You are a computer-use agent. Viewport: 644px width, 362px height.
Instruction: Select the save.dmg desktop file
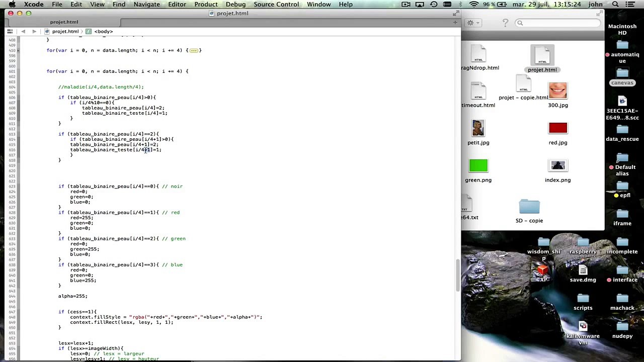tap(583, 274)
